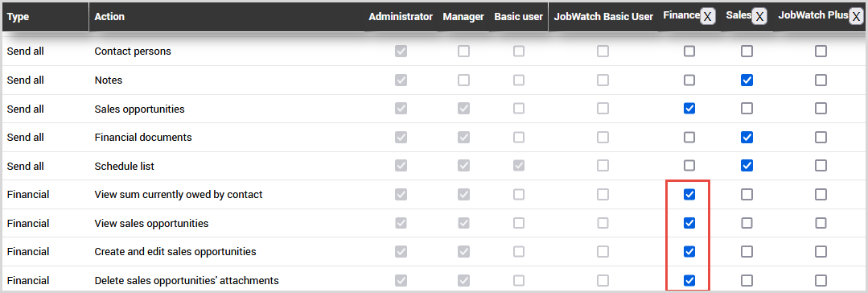Remove the JobWatch Plus role using X
868x293 pixels.
(x=857, y=17)
